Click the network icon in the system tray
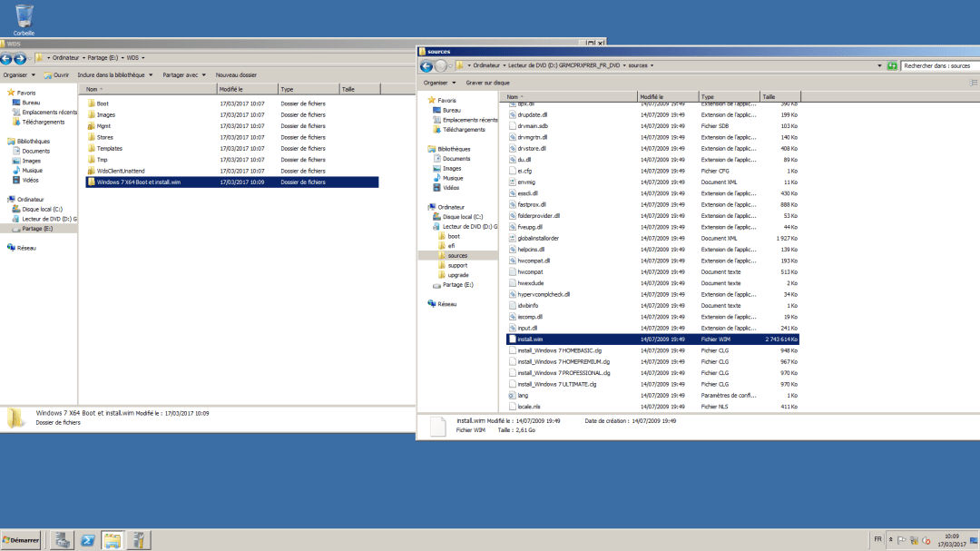The image size is (980, 551). coord(915,539)
